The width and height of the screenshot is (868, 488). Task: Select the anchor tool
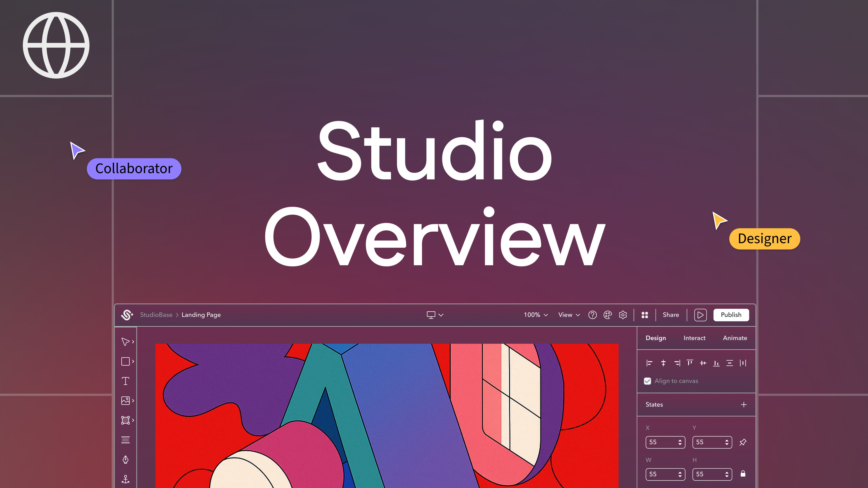[125, 479]
